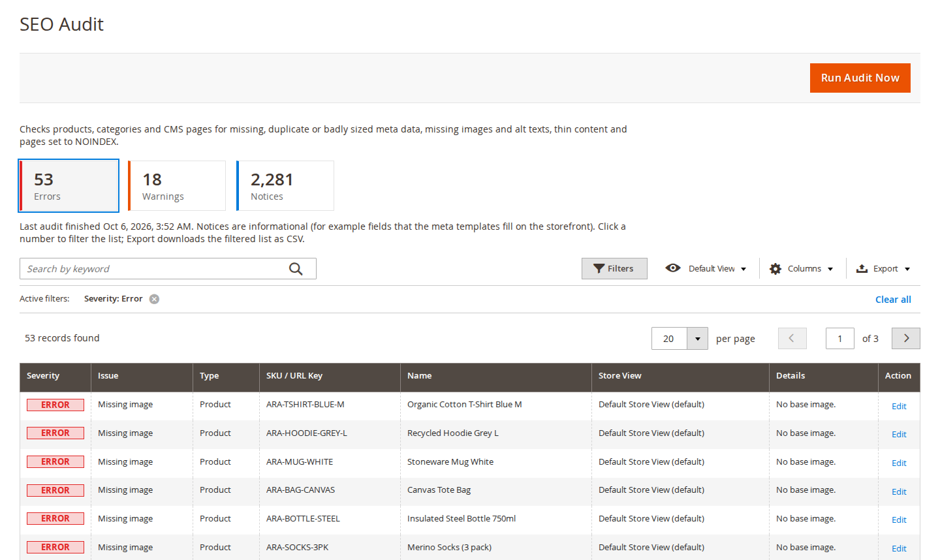Edit the Merino Socks (3 pack) row

tap(899, 548)
